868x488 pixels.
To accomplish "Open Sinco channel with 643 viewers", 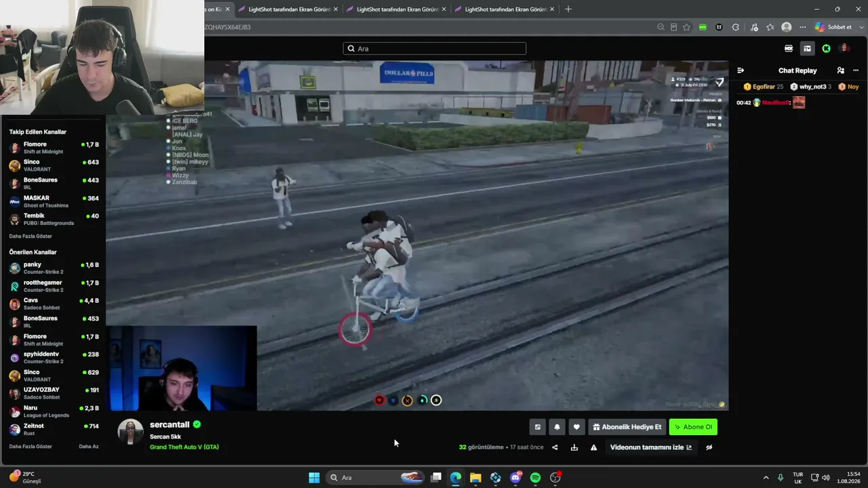I will [54, 165].
